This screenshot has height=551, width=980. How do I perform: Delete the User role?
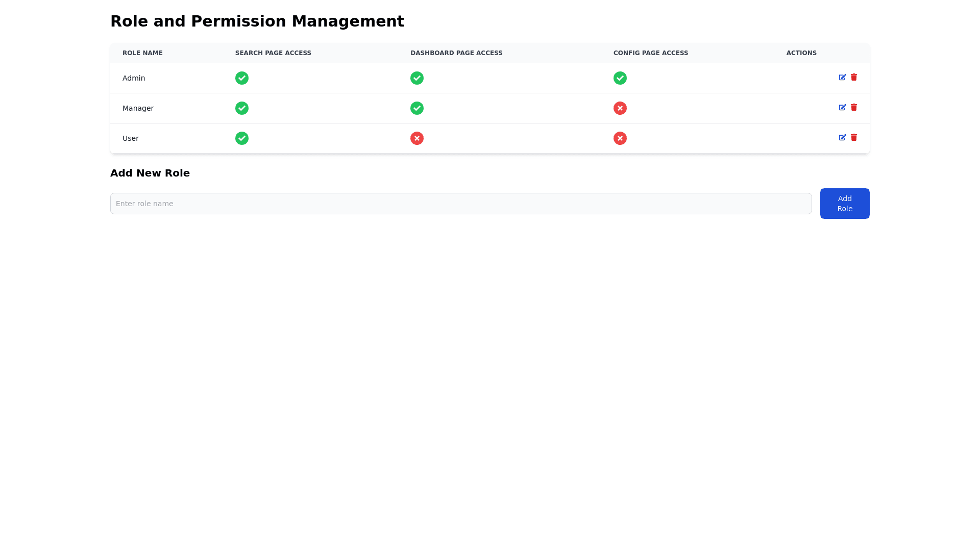point(854,137)
